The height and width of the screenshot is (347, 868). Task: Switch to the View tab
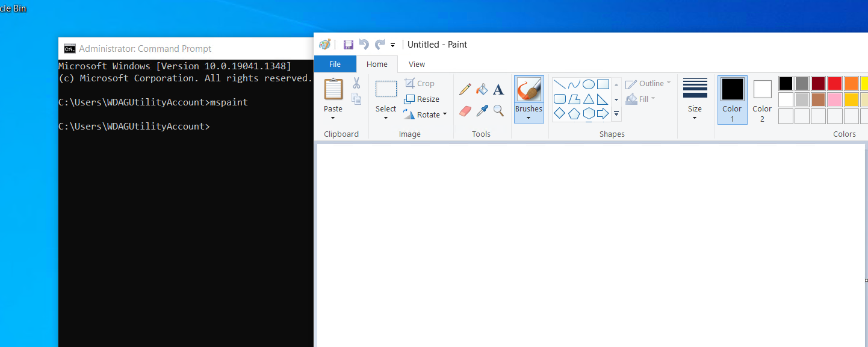coord(417,64)
